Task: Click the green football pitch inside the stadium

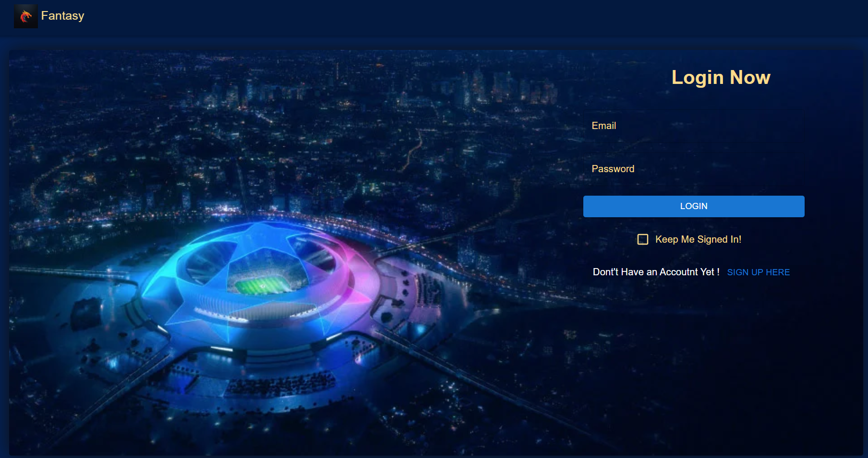Action: (x=262, y=286)
